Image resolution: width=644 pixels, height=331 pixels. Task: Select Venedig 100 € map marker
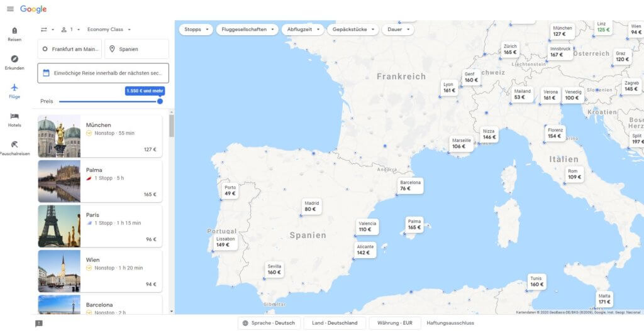click(x=573, y=95)
